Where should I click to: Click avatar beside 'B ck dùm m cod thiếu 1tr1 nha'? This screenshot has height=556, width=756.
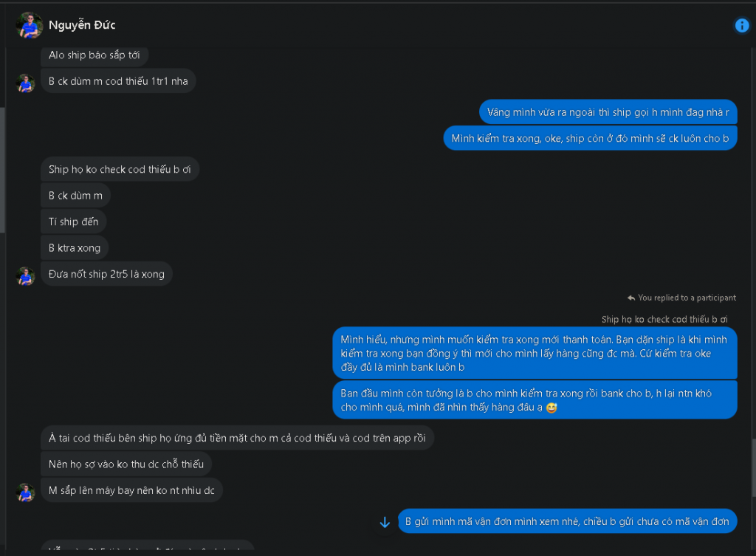point(26,82)
